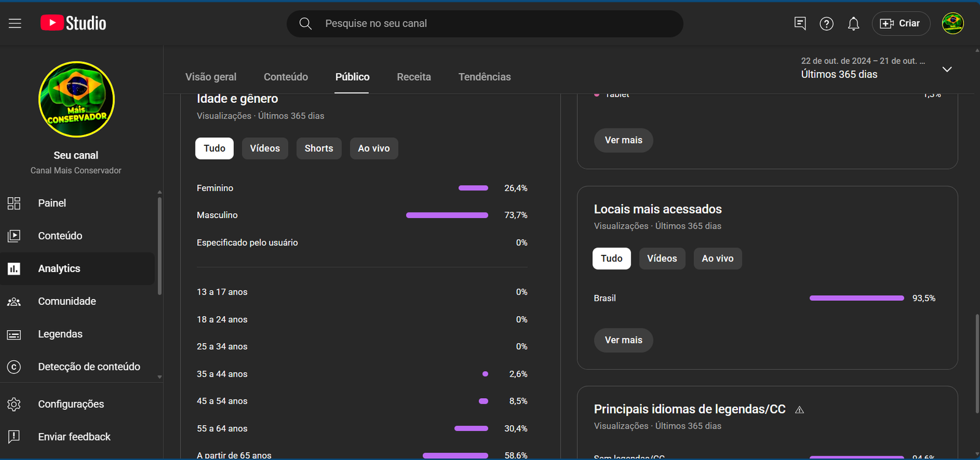Open the hamburger navigation menu
The image size is (980, 460).
click(x=15, y=23)
